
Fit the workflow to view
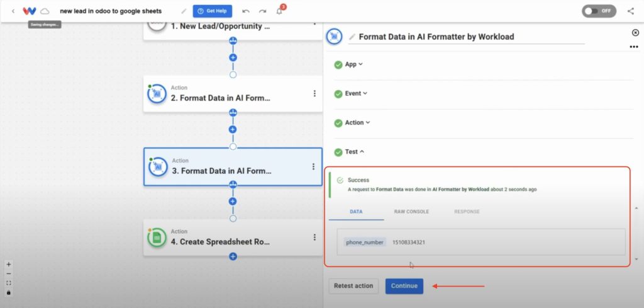(9, 283)
